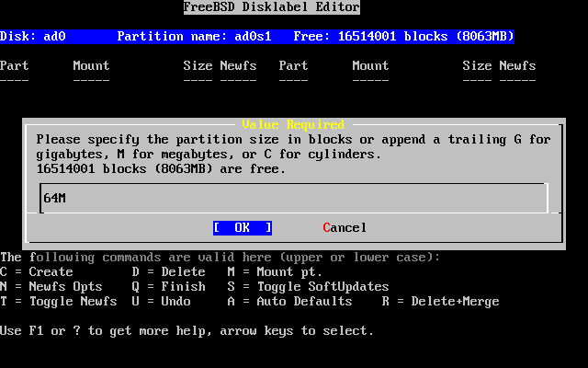
Task: Focus the partition size field containing 64M
Action: click(294, 198)
